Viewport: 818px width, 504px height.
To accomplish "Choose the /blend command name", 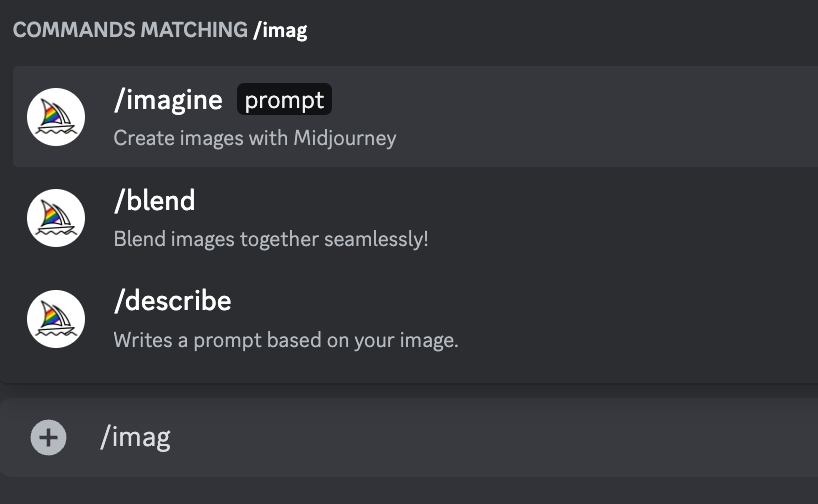I will pyautogui.click(x=154, y=200).
